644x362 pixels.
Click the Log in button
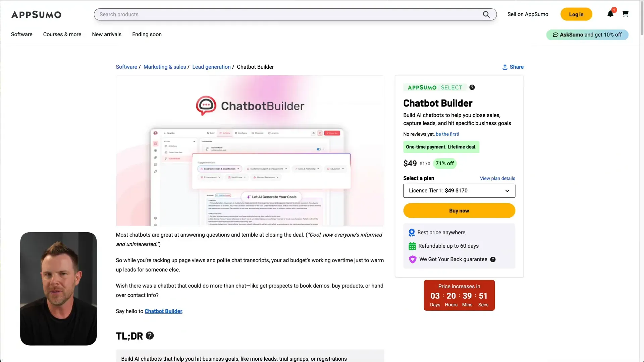[576, 14]
